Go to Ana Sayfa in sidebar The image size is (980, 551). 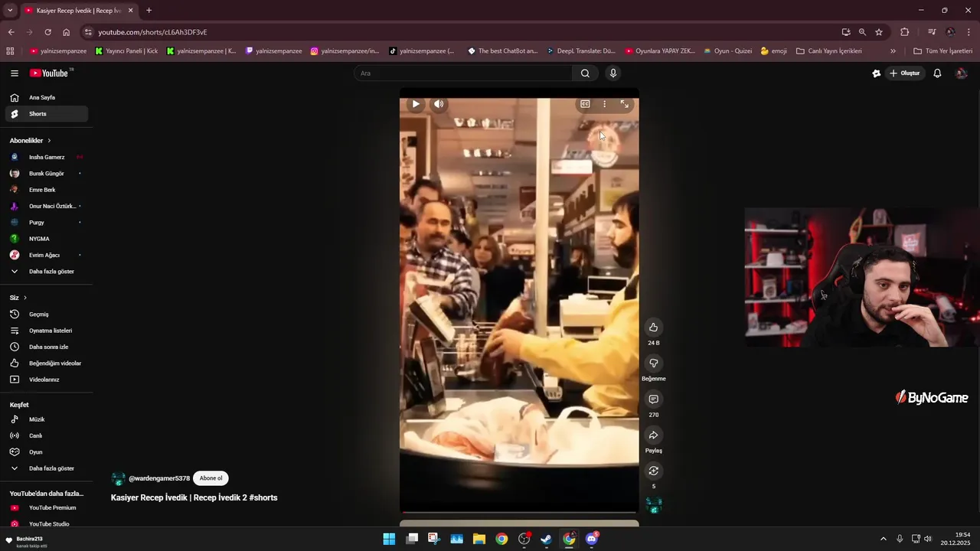[x=47, y=98]
